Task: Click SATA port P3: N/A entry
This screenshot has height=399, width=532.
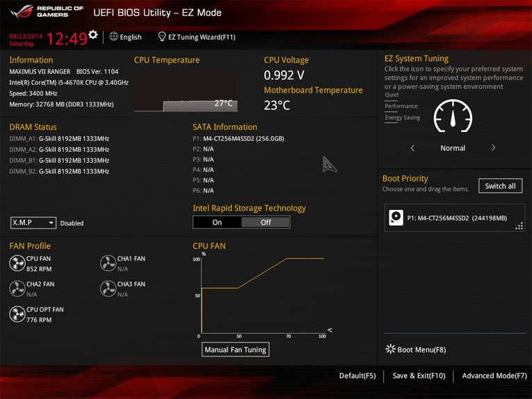Action: click(x=203, y=159)
